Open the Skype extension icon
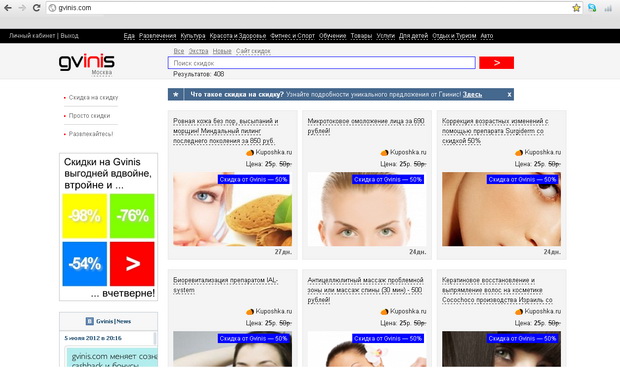The image size is (620, 368). [x=592, y=8]
